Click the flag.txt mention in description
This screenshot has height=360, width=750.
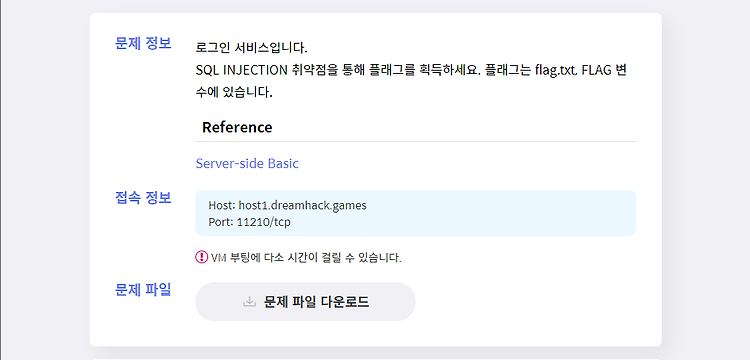(556, 70)
